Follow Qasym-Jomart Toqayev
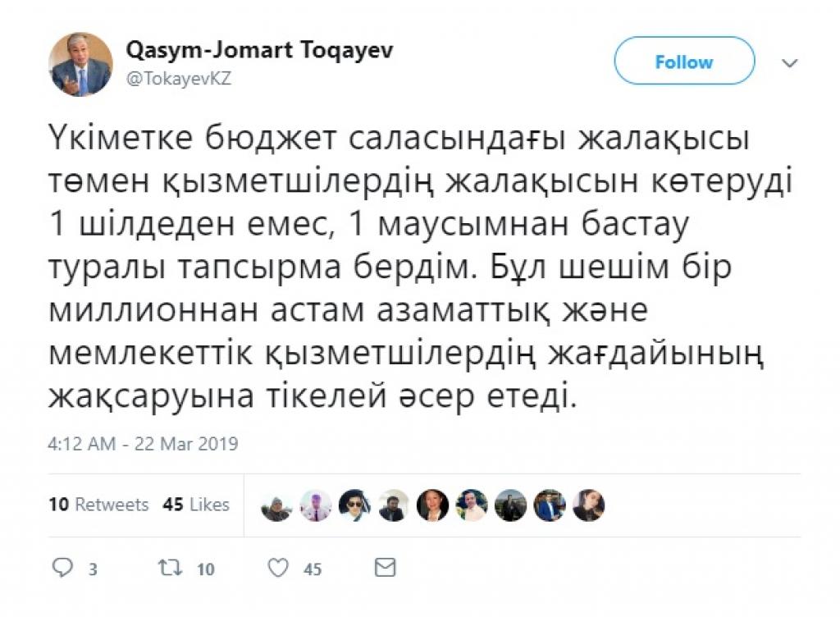 [684, 62]
